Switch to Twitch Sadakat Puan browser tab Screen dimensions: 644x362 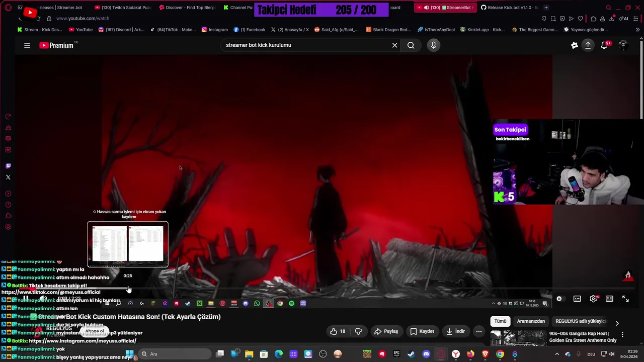tap(122, 8)
